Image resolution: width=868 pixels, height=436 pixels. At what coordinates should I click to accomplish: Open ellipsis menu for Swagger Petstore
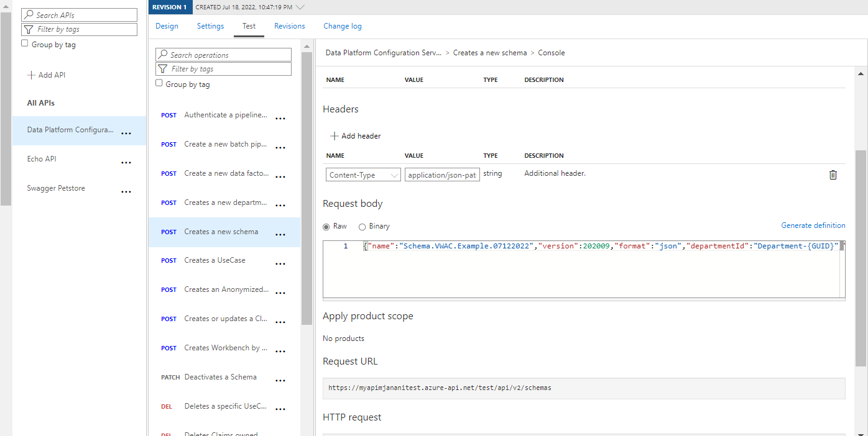point(126,192)
